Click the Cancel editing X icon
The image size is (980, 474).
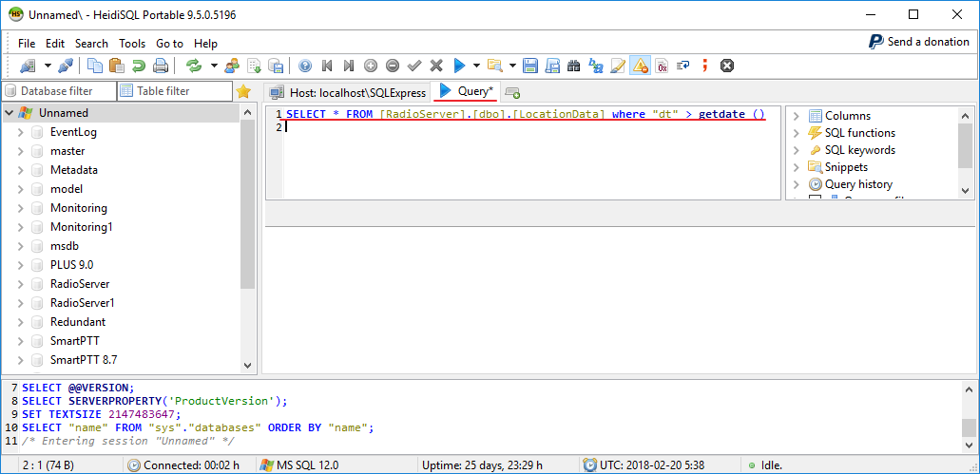(x=436, y=66)
